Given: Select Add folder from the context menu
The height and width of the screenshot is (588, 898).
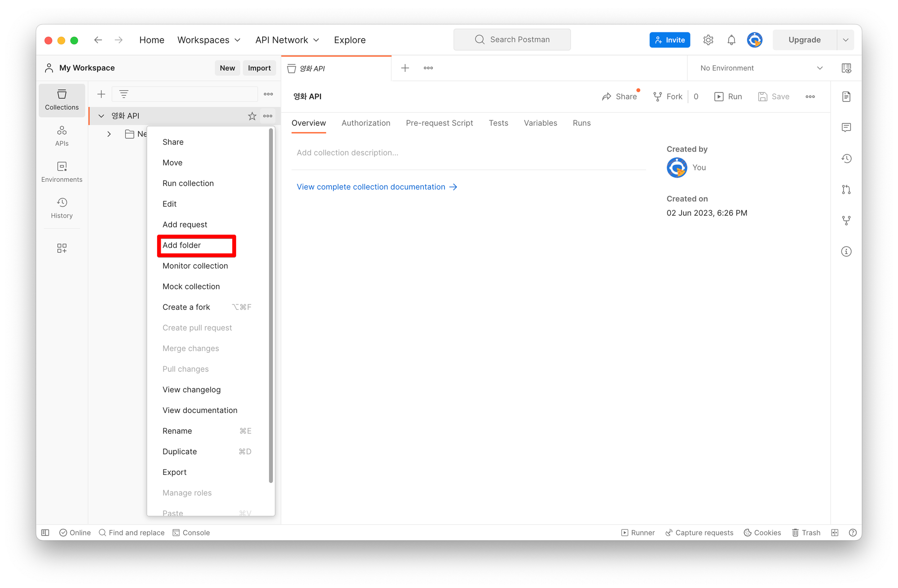Looking at the screenshot, I should [182, 246].
